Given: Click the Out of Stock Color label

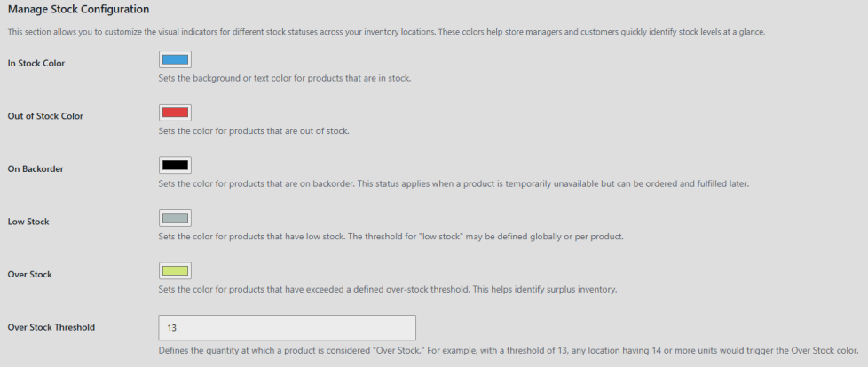Looking at the screenshot, I should (x=45, y=116).
